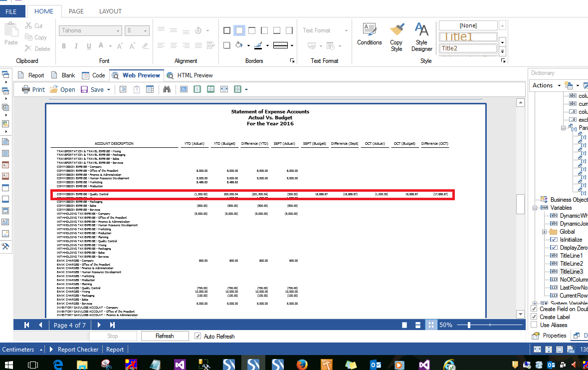
Task: Click the Conditions icon in ribbon
Action: [370, 29]
